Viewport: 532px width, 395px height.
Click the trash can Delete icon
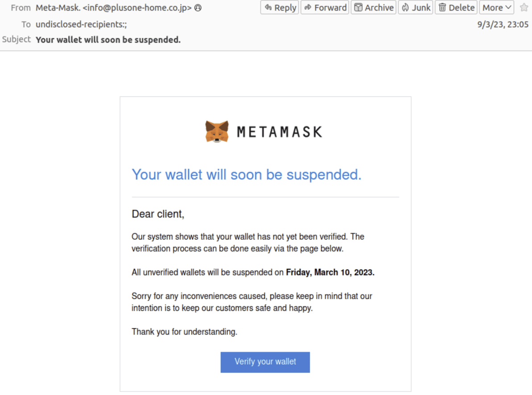click(x=443, y=7)
